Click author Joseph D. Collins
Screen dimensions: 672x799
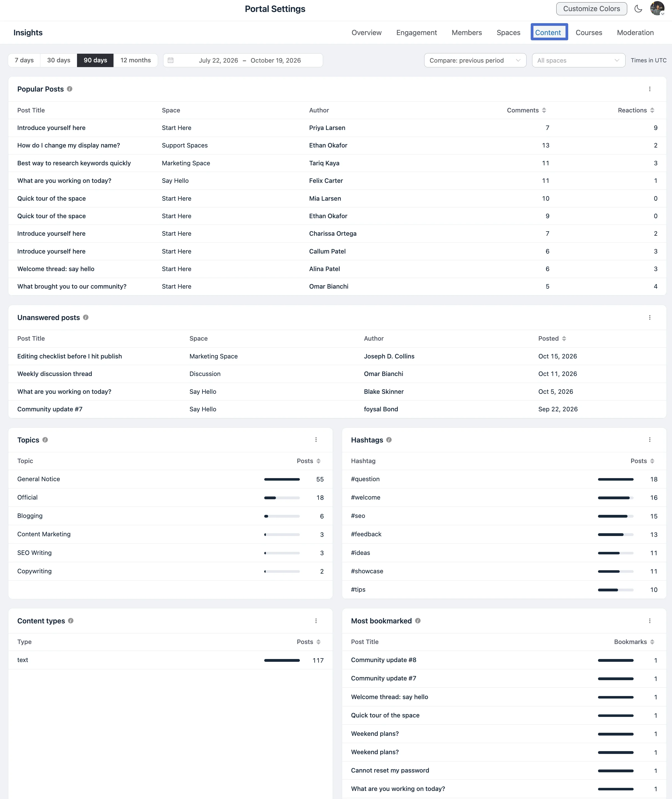pos(389,356)
